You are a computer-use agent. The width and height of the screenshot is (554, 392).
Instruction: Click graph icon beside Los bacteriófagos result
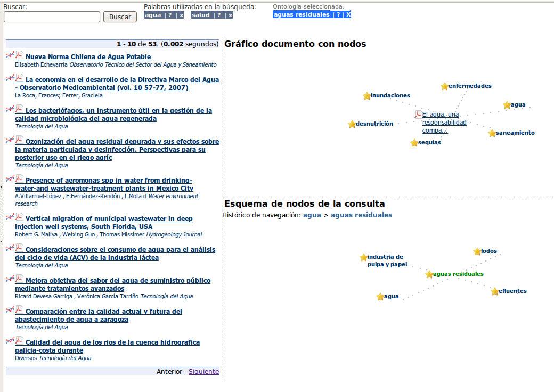[x=10, y=109]
